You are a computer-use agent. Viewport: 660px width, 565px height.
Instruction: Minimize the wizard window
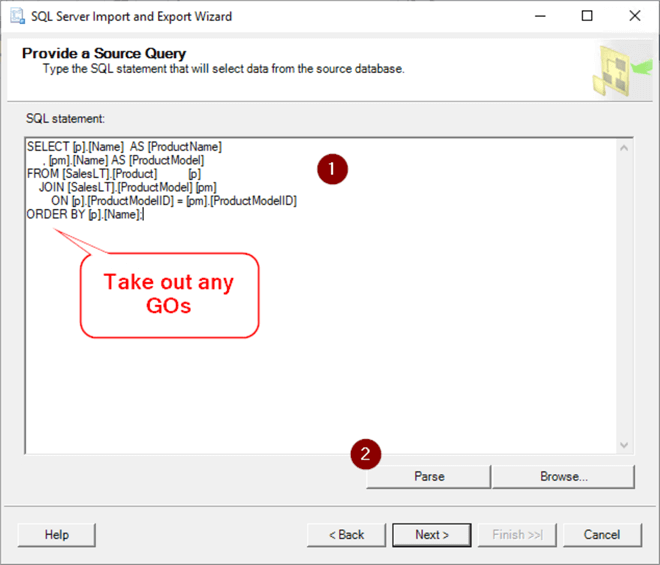tap(540, 16)
